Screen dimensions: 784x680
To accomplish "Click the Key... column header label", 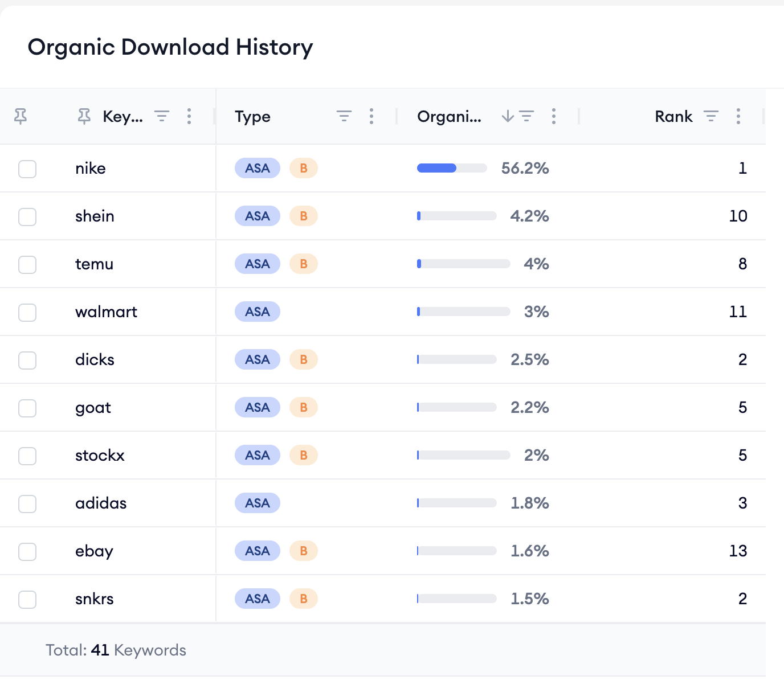I will [x=122, y=117].
